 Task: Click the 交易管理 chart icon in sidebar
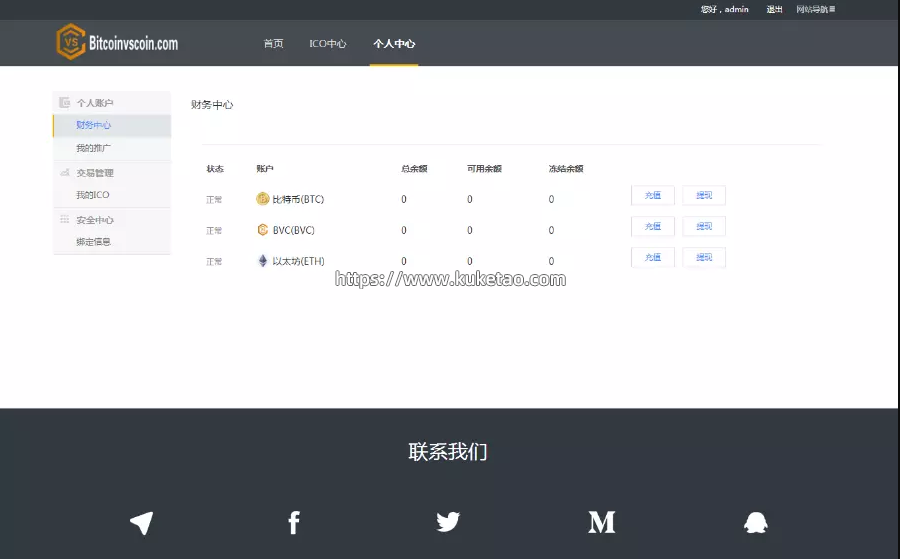(x=64, y=172)
